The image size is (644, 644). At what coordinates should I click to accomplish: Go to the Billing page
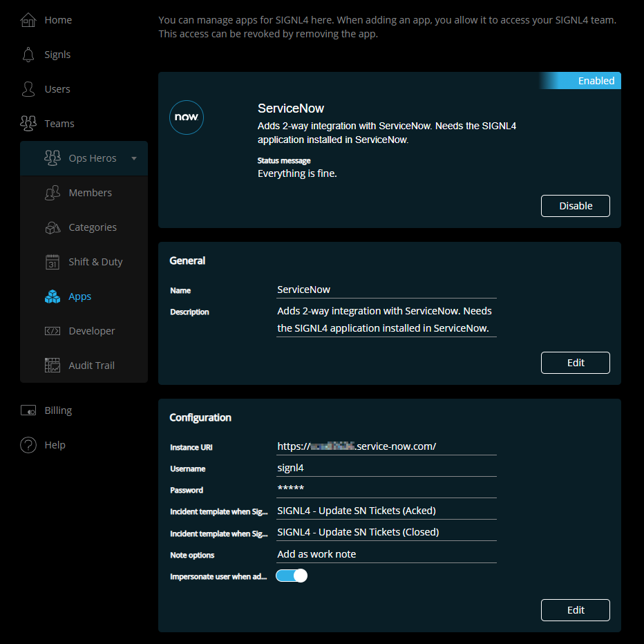click(58, 410)
